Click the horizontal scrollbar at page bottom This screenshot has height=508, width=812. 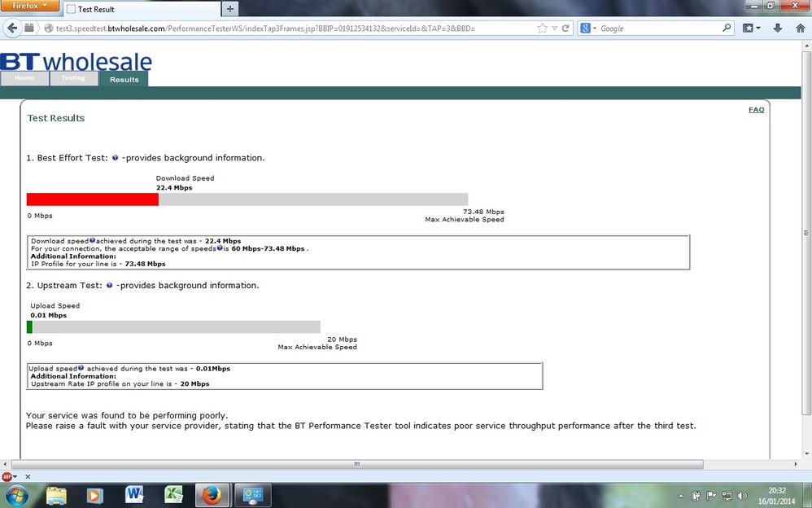(x=357, y=464)
